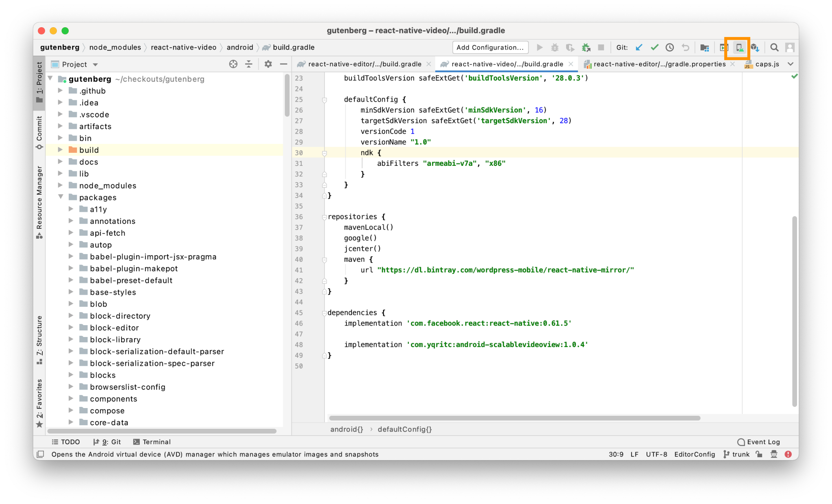The image size is (832, 504).
Task: Click defaultConfig{} editor breadcrumb
Action: click(x=404, y=429)
